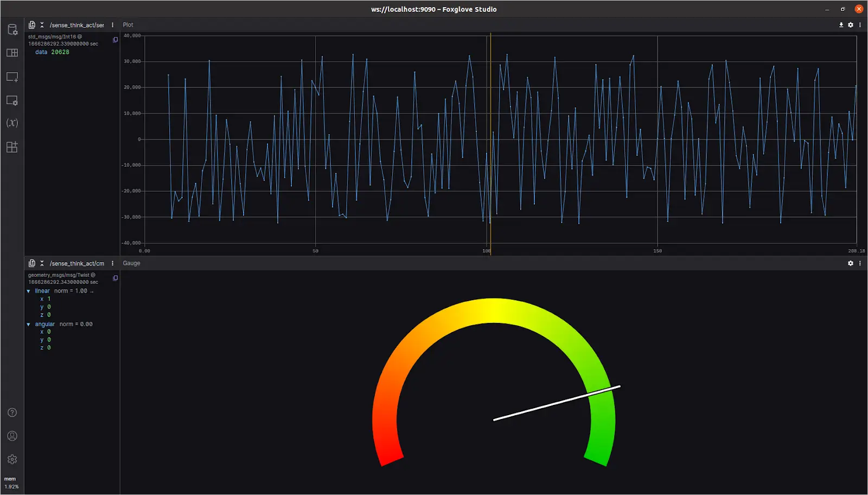Open the Gauge panel three-dot menu

(860, 263)
